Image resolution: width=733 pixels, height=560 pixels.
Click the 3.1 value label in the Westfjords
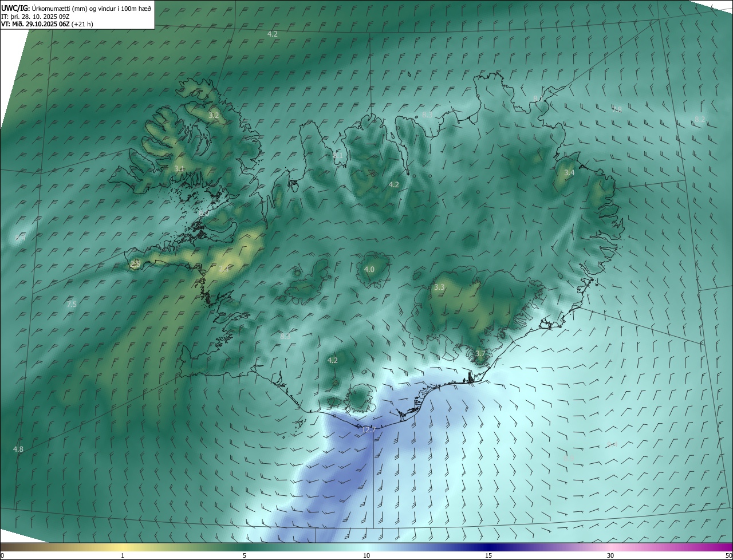click(x=179, y=169)
